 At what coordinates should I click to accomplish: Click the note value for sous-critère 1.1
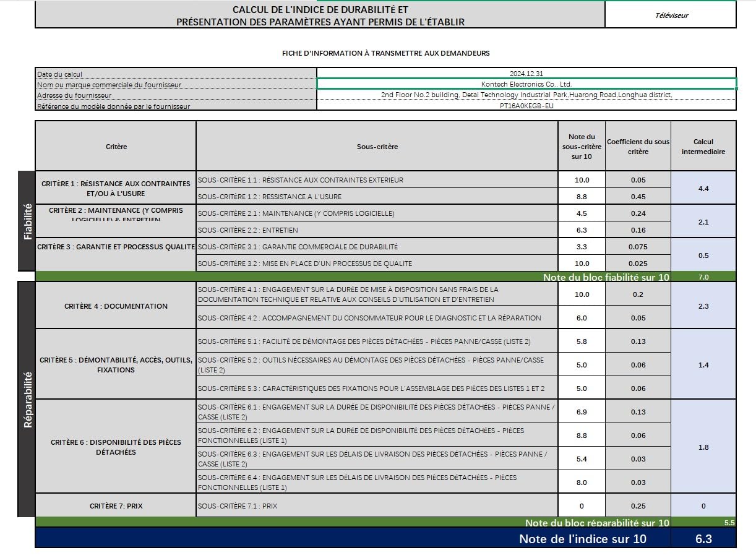(x=582, y=180)
